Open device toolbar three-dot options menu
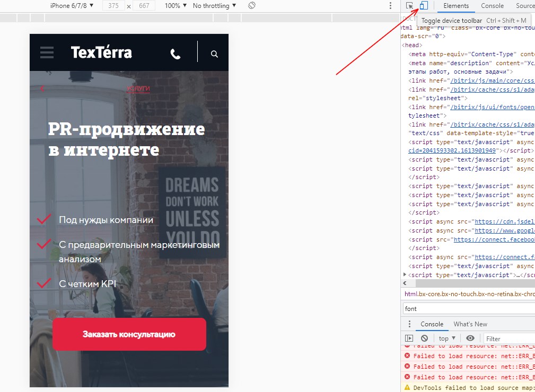Image resolution: width=535 pixels, height=392 pixels. click(391, 6)
